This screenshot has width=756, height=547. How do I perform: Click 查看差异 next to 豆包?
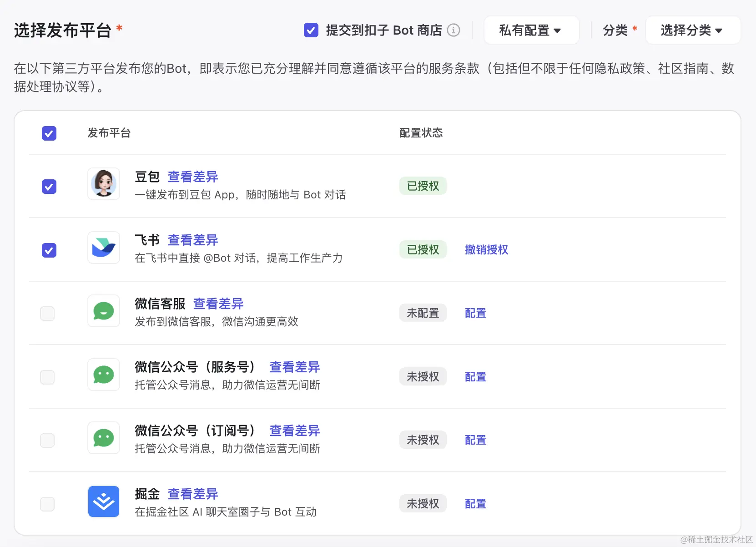click(x=192, y=177)
